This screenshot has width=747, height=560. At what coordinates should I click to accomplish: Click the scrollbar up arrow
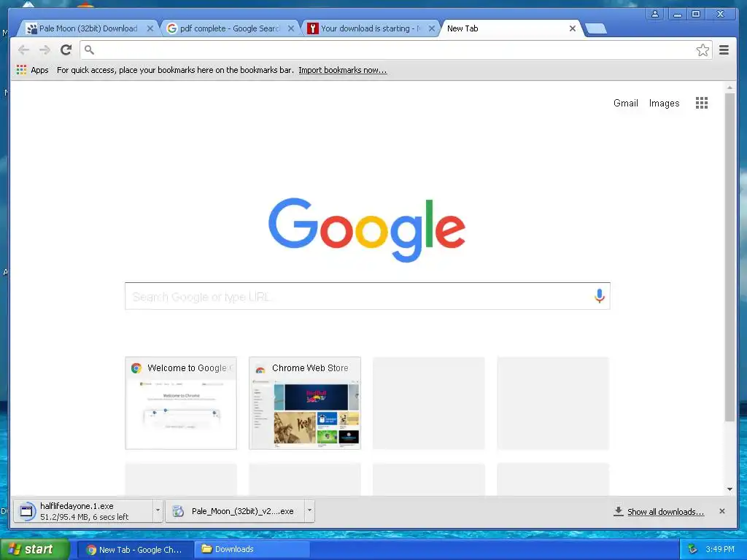(x=729, y=88)
